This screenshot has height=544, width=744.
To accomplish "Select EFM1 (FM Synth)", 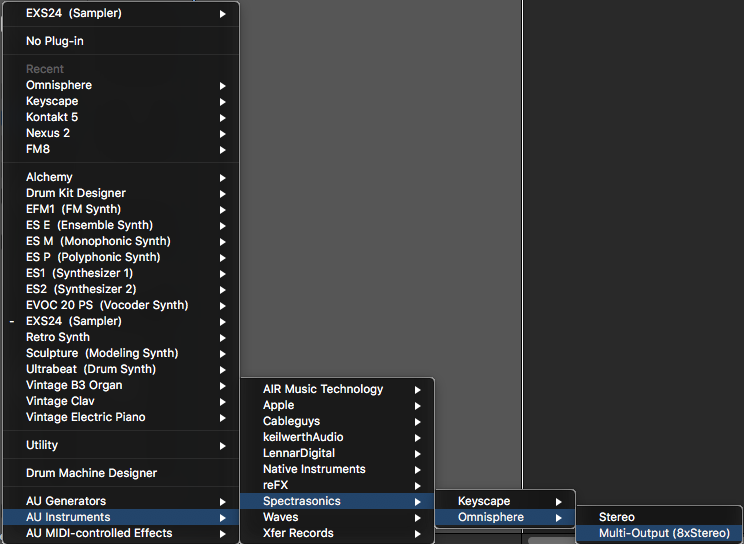I will 121,209.
